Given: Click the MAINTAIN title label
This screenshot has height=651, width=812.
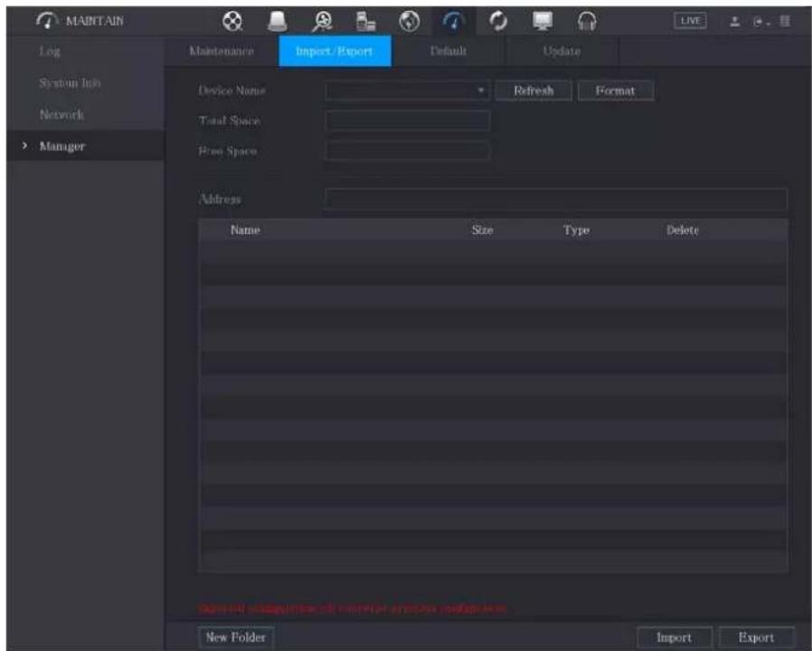Looking at the screenshot, I should [x=94, y=21].
